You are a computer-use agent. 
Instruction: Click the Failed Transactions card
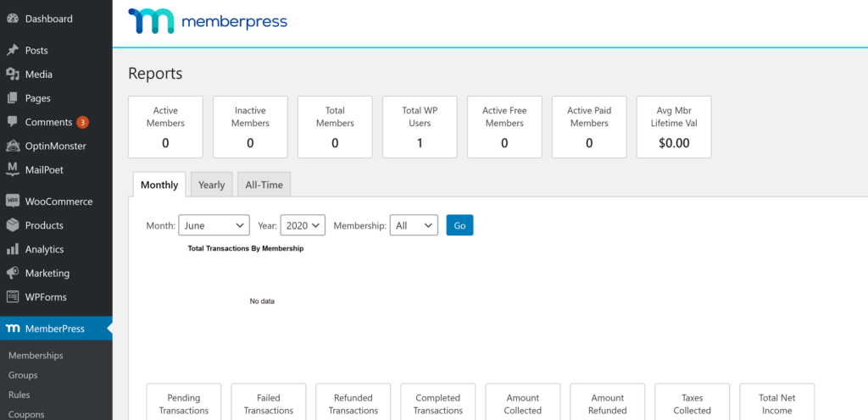(x=269, y=401)
